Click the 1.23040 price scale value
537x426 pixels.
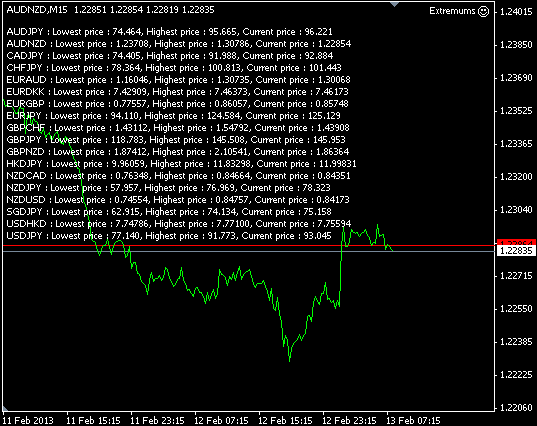pos(516,210)
